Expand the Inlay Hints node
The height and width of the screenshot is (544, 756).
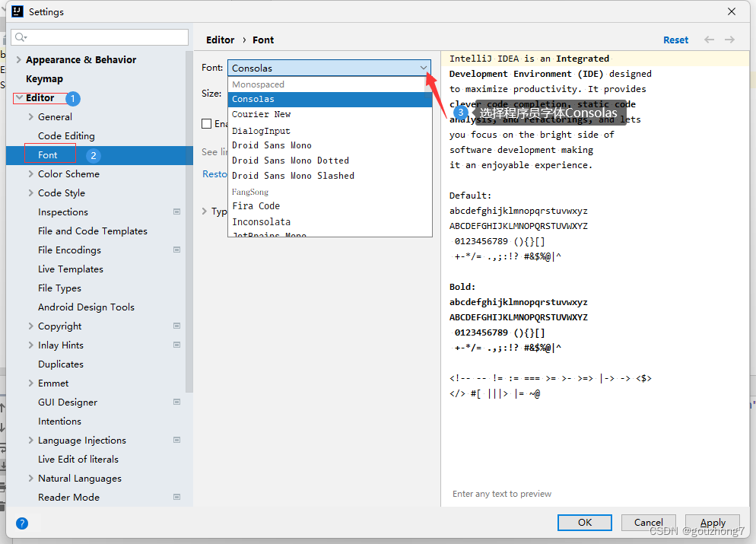[31, 345]
